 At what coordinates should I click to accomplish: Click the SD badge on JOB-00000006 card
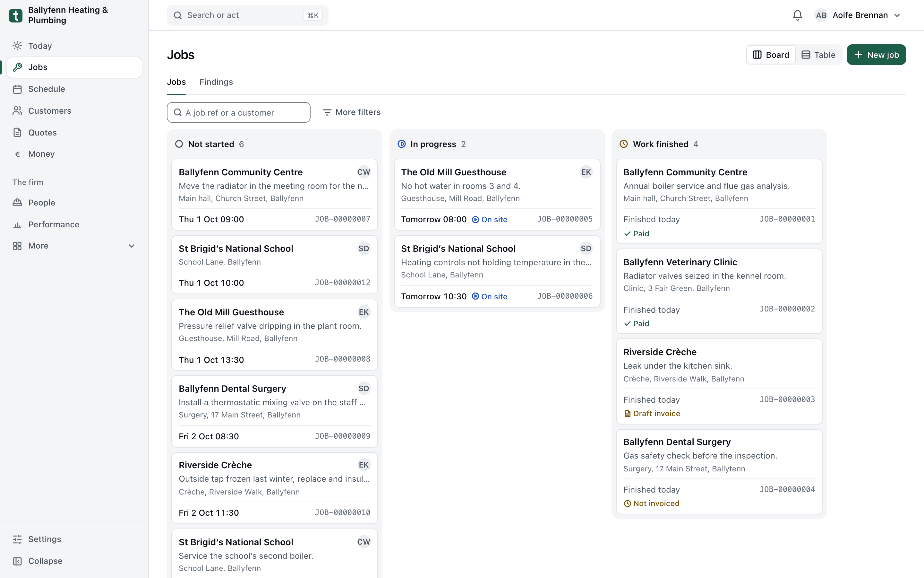tap(586, 249)
